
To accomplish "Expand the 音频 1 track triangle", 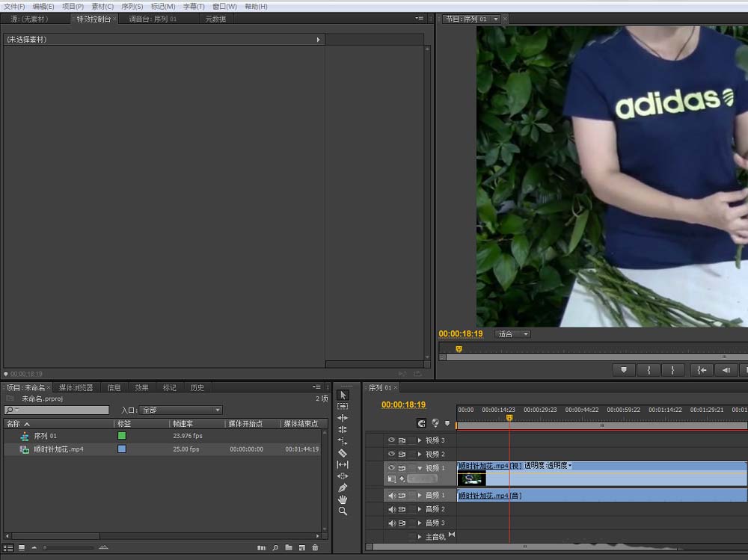I will coord(420,495).
